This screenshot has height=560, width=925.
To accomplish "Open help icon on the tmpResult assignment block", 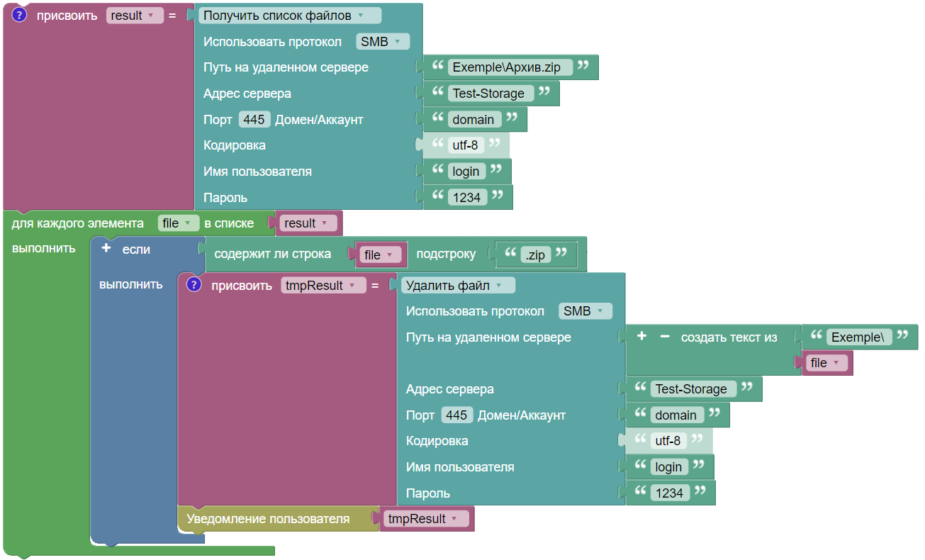I will (194, 285).
